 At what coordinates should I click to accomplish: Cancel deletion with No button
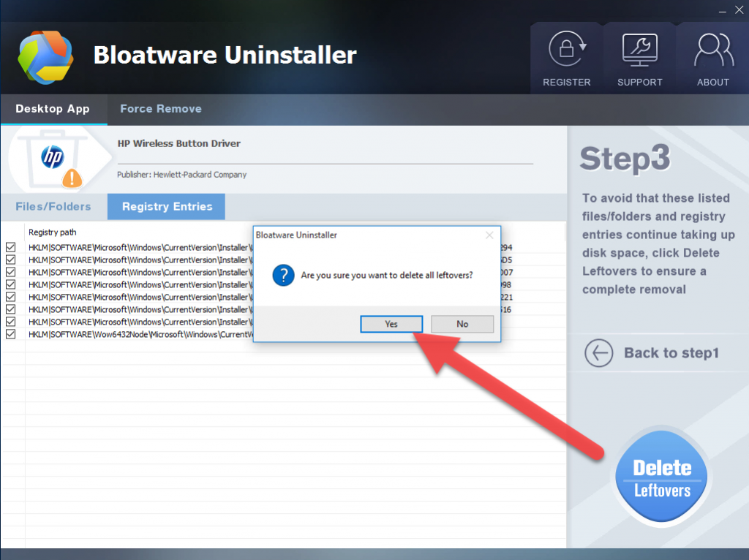462,324
